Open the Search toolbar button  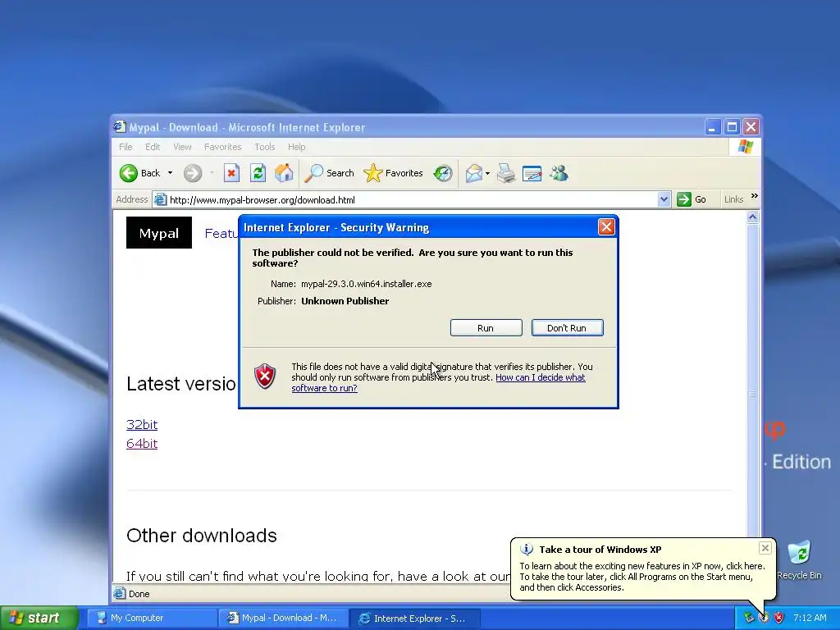click(330, 173)
